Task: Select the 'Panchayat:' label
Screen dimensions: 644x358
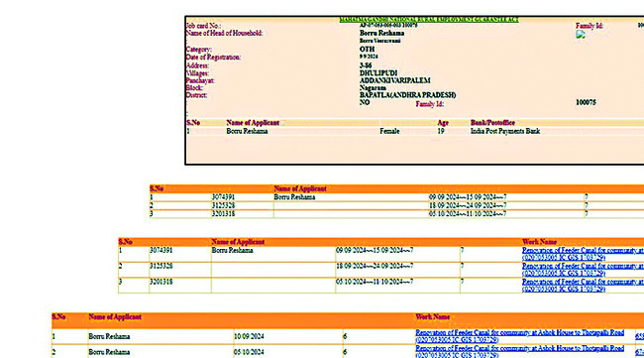Action: pyautogui.click(x=200, y=80)
